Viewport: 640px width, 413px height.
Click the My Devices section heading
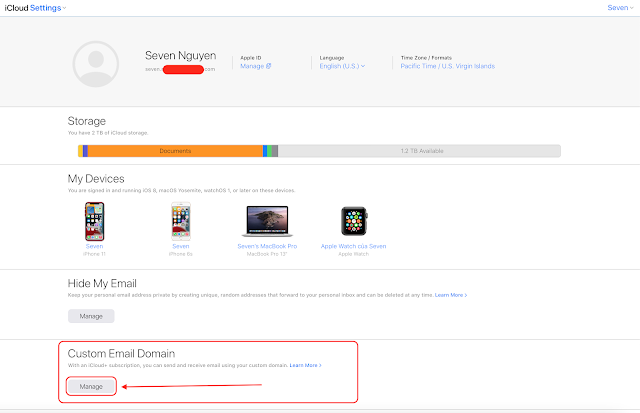(96, 179)
